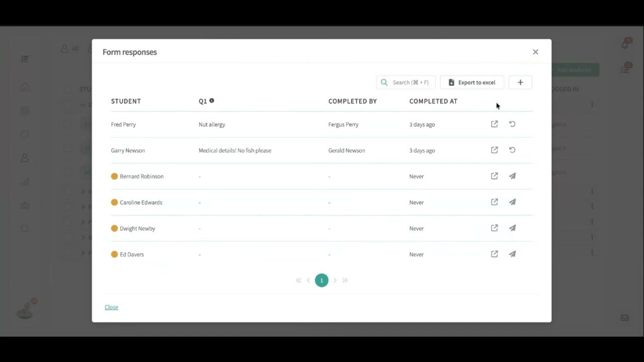Click Ed Davers' orange status dot

tap(114, 254)
